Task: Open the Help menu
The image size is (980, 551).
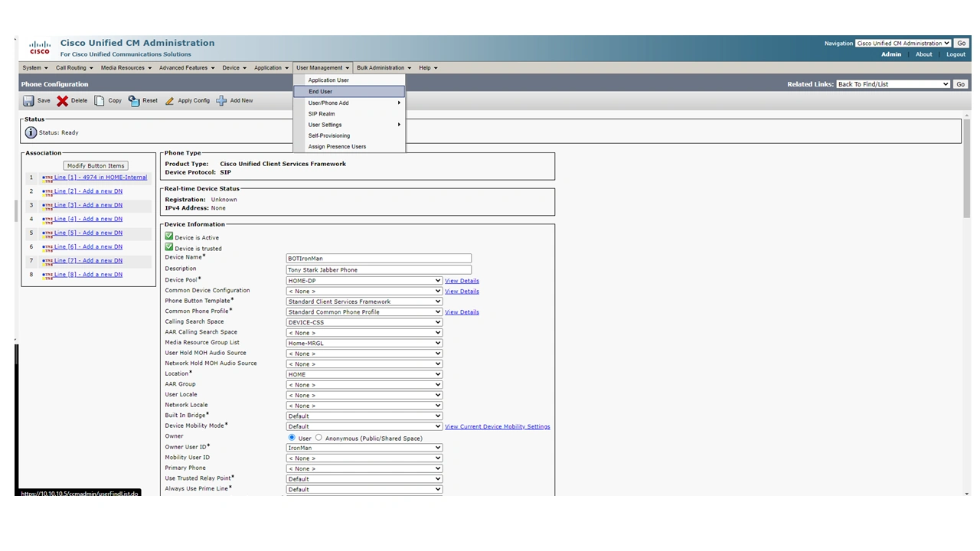Action: 428,68
